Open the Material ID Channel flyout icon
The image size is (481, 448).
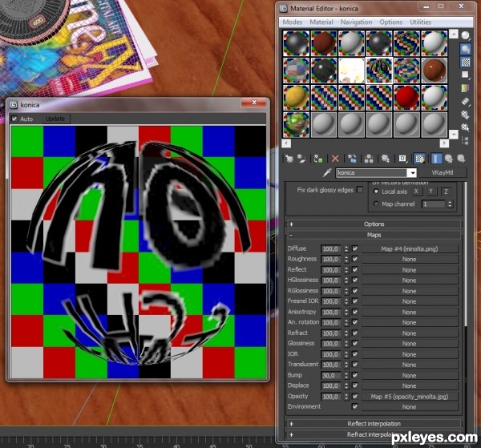pos(402,159)
